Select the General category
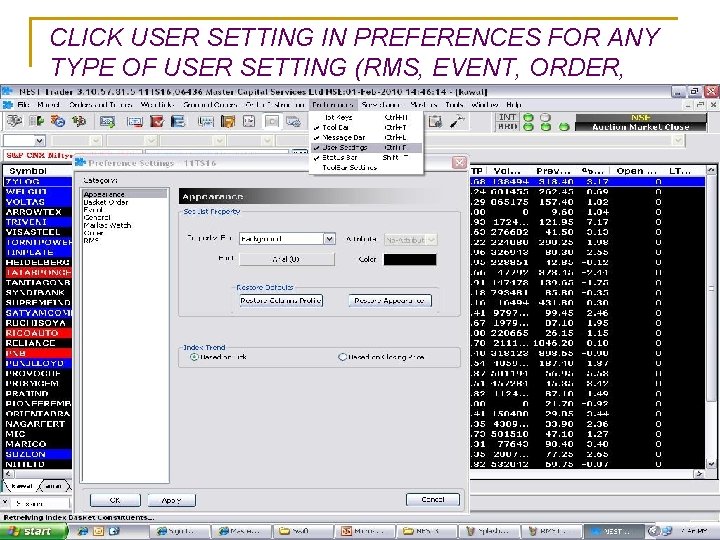720x540 pixels. [x=97, y=217]
